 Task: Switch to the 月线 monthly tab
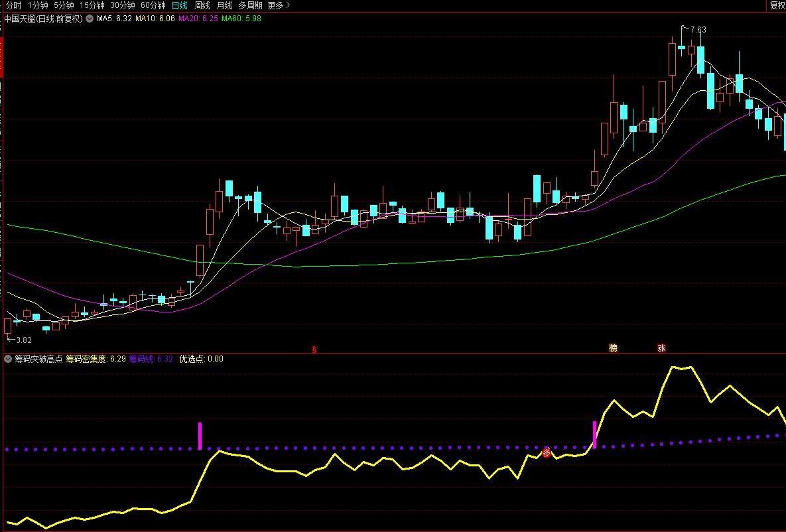click(224, 5)
